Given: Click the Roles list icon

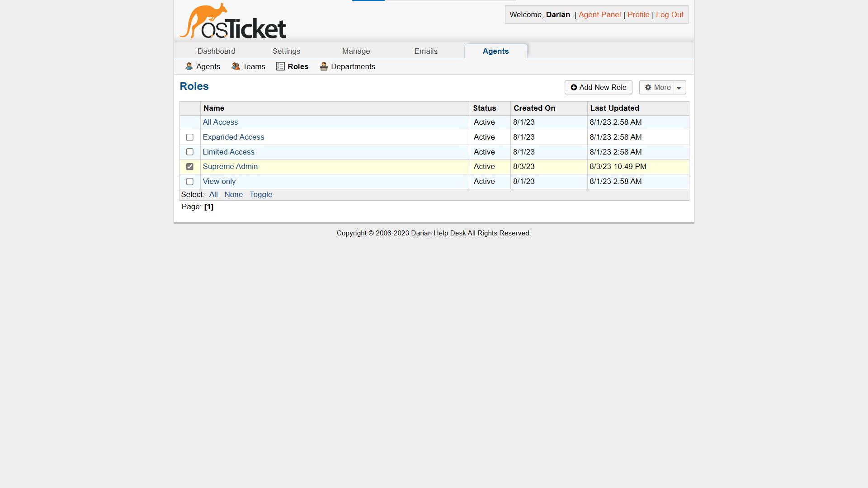Looking at the screenshot, I should click(x=280, y=66).
